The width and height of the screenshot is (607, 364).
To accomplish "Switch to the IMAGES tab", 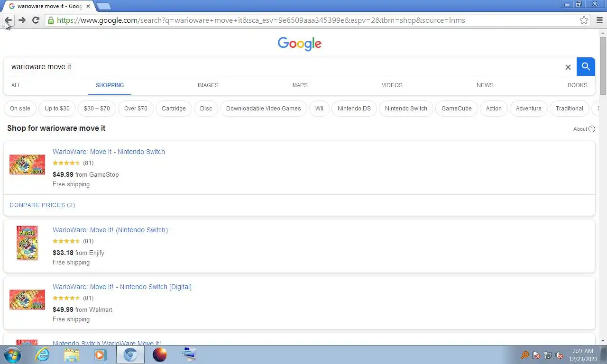I will [x=208, y=85].
